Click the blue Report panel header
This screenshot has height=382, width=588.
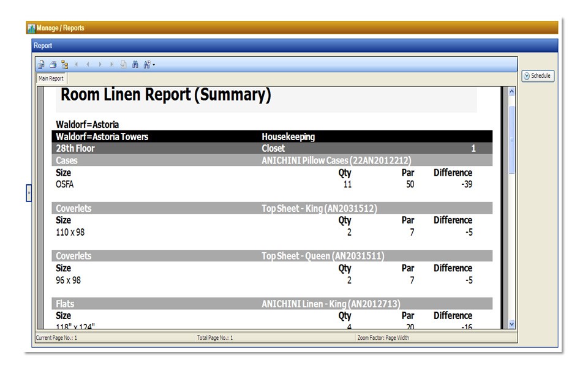click(x=295, y=45)
